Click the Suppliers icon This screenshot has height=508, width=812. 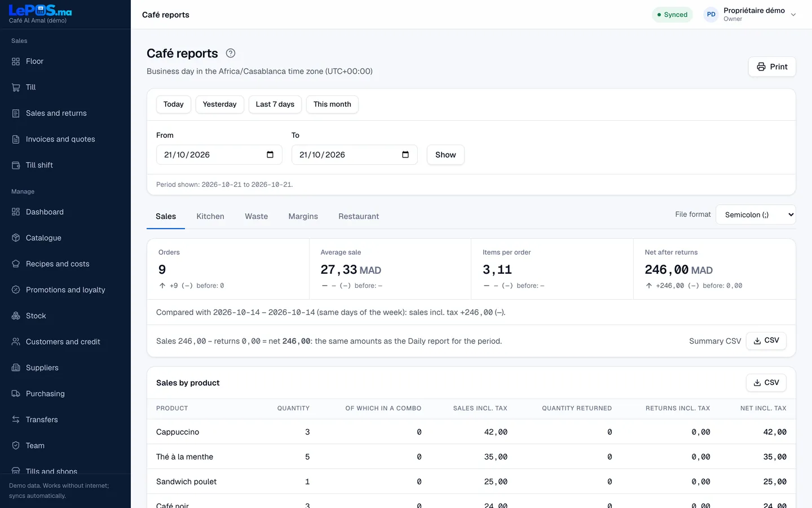click(16, 368)
